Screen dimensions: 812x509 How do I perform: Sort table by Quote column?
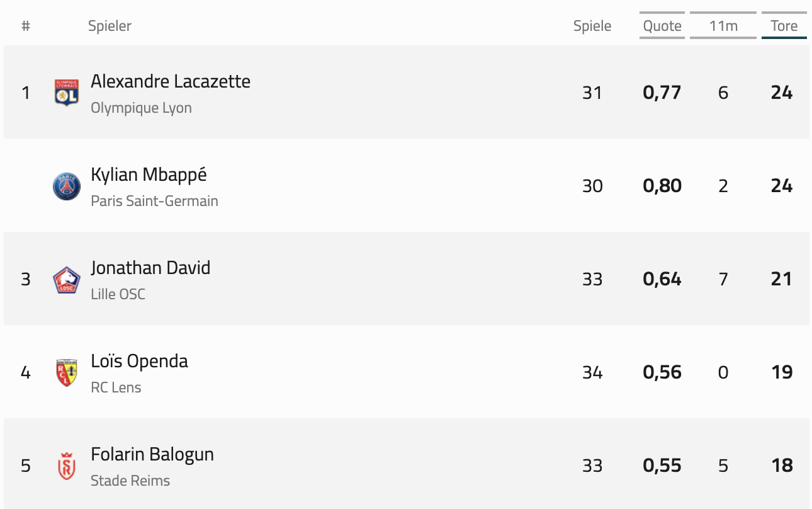point(662,26)
